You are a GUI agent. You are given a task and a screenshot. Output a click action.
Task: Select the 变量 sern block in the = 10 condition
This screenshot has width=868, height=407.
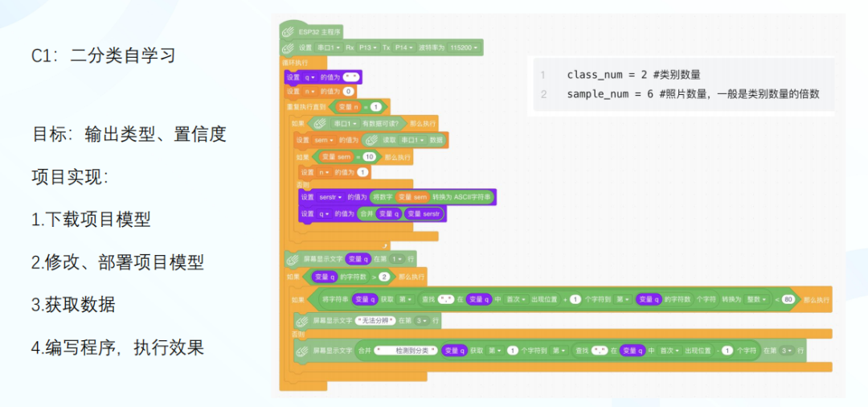click(x=337, y=158)
